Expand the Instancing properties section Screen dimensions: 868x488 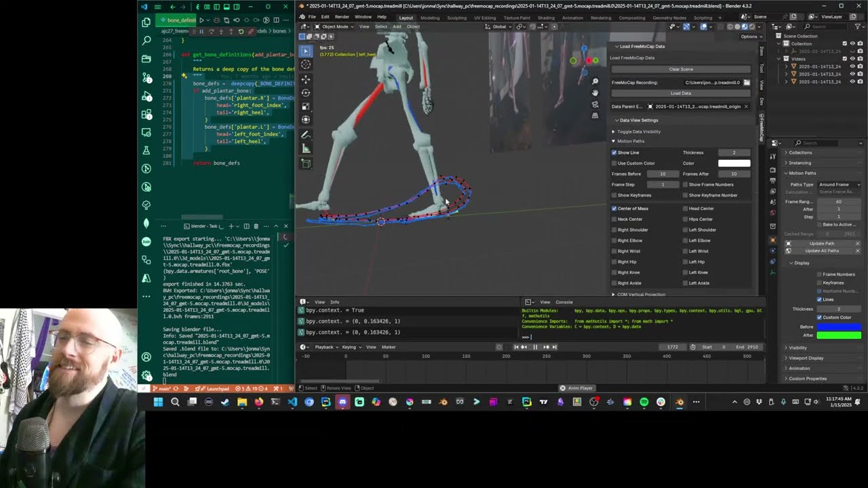[800, 163]
